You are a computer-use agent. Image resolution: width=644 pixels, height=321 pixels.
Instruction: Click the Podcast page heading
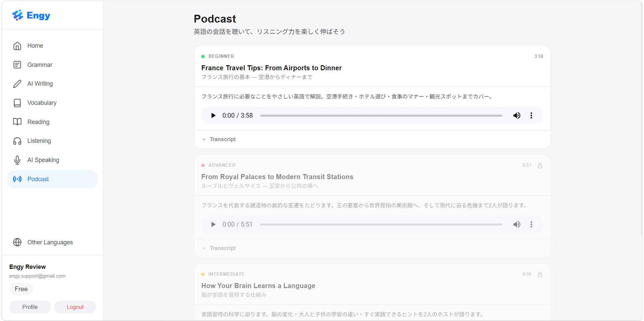(x=215, y=19)
